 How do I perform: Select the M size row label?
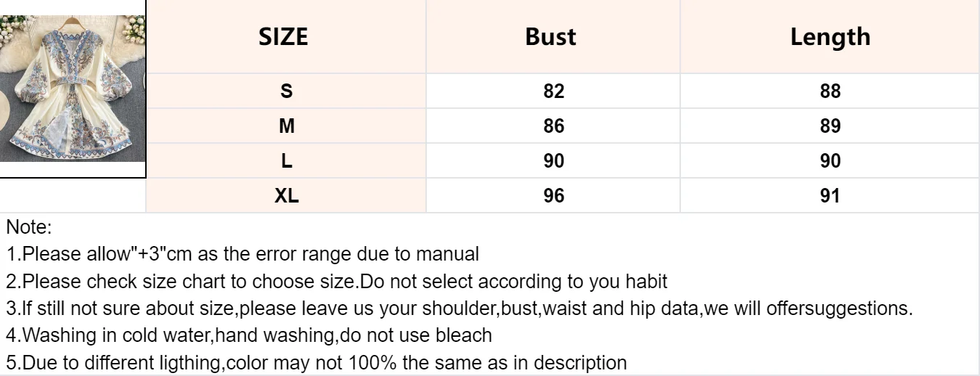click(287, 126)
